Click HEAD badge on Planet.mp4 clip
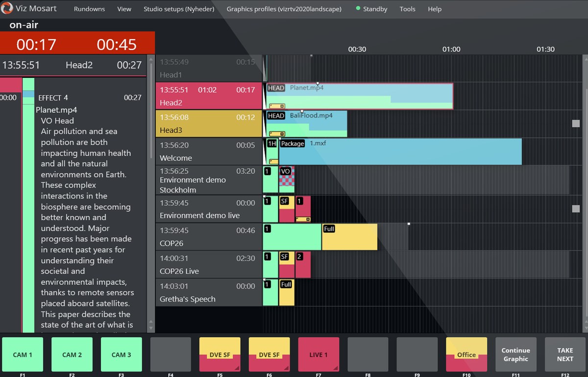The image size is (588, 377). click(276, 88)
